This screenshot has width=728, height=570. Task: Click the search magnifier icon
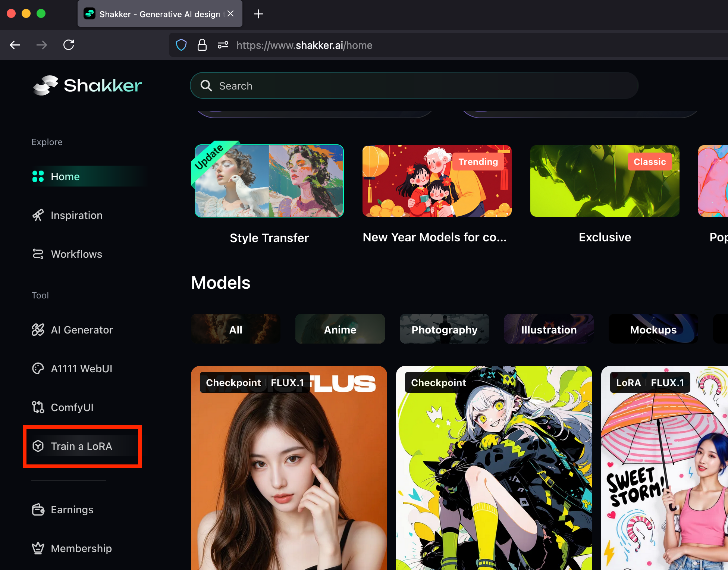pos(206,86)
